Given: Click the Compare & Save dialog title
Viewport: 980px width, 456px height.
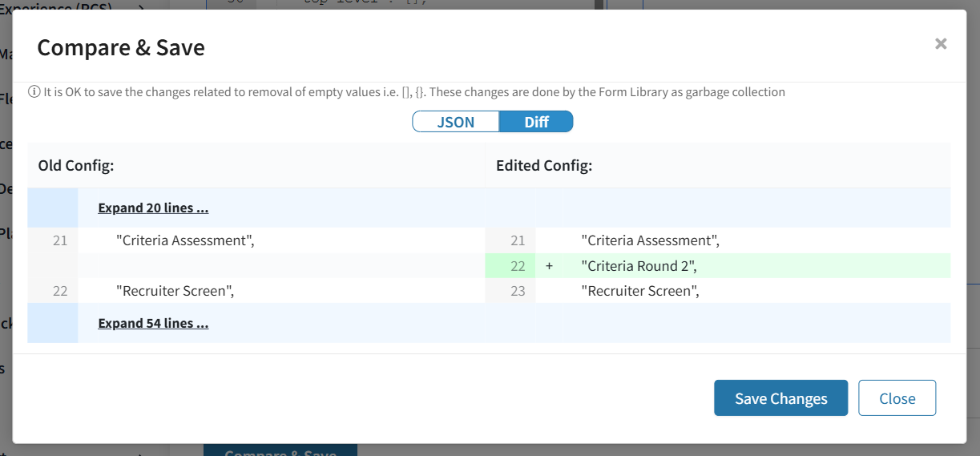Looking at the screenshot, I should tap(121, 48).
